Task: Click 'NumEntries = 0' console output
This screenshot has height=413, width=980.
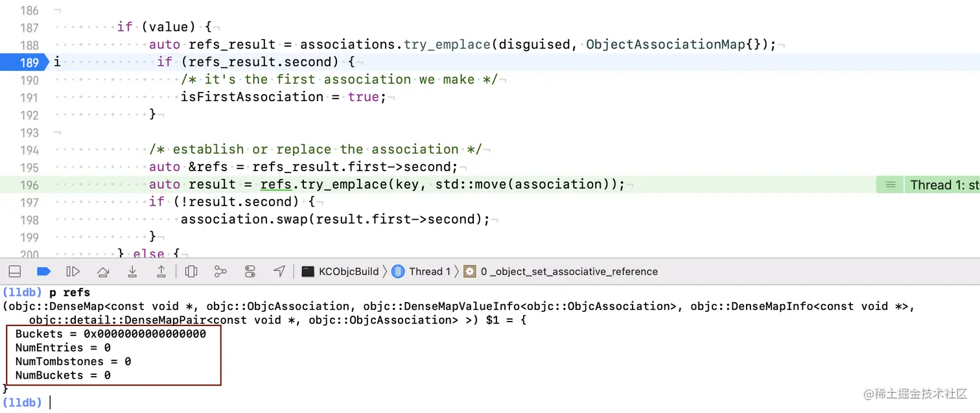Action: [x=63, y=348]
